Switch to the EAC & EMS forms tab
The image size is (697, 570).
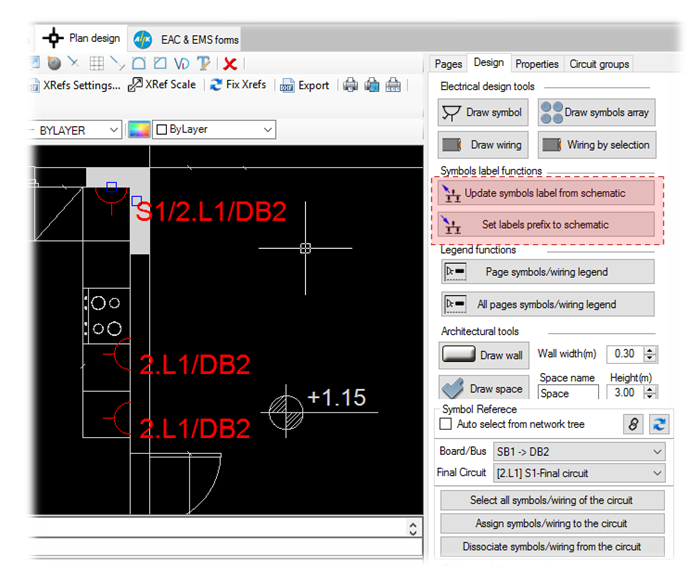click(186, 40)
